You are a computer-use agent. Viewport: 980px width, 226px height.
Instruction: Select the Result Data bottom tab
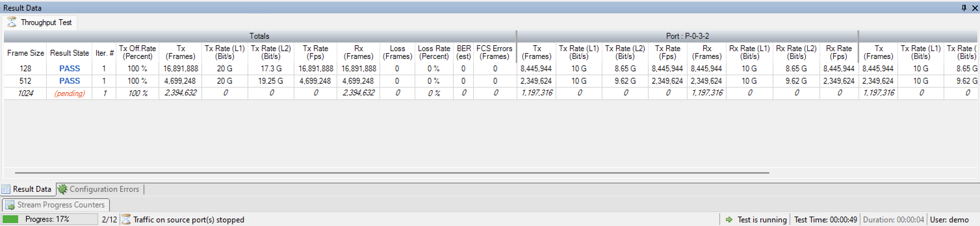32,189
